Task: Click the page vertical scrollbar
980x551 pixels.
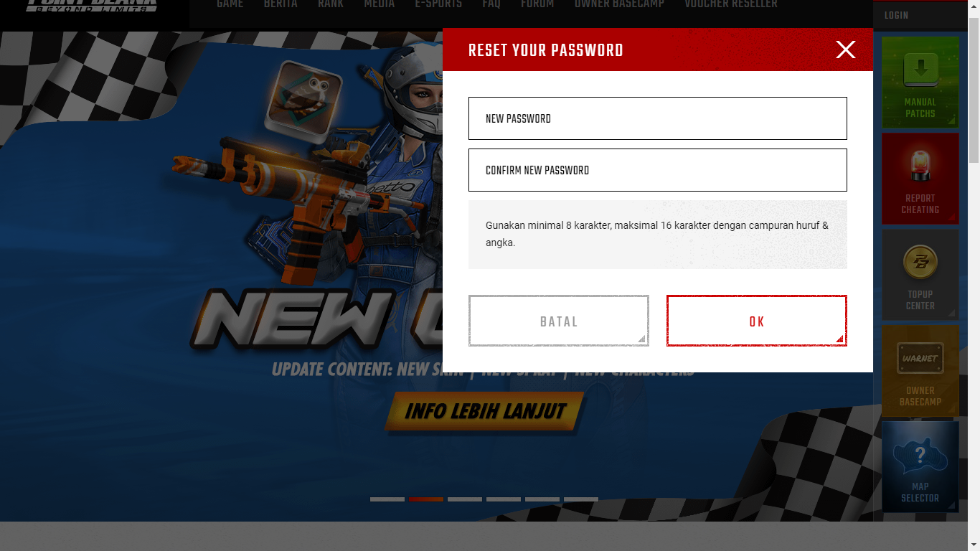Action: 974,275
